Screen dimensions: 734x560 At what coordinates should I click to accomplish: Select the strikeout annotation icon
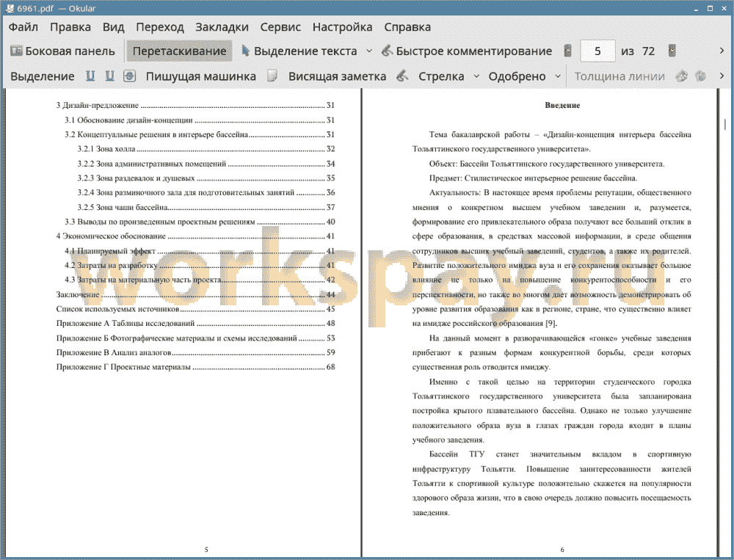(130, 76)
